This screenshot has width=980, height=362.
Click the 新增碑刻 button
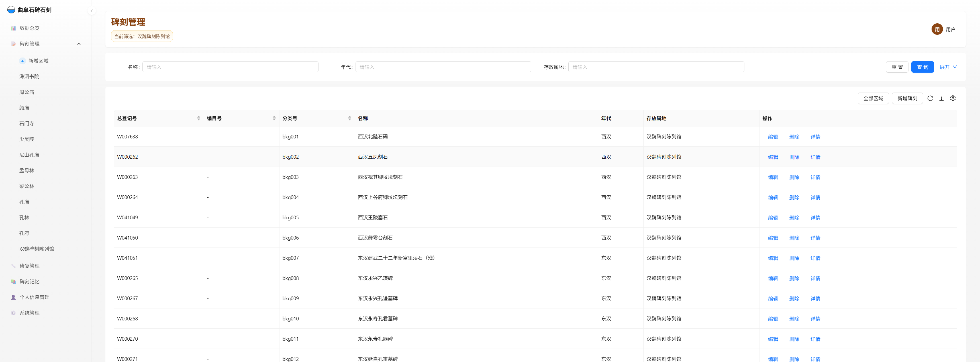click(907, 99)
